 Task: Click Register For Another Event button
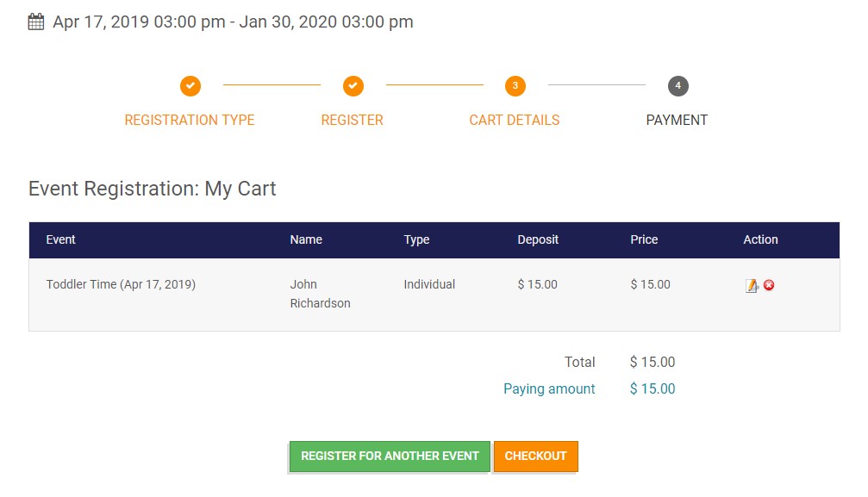point(390,456)
